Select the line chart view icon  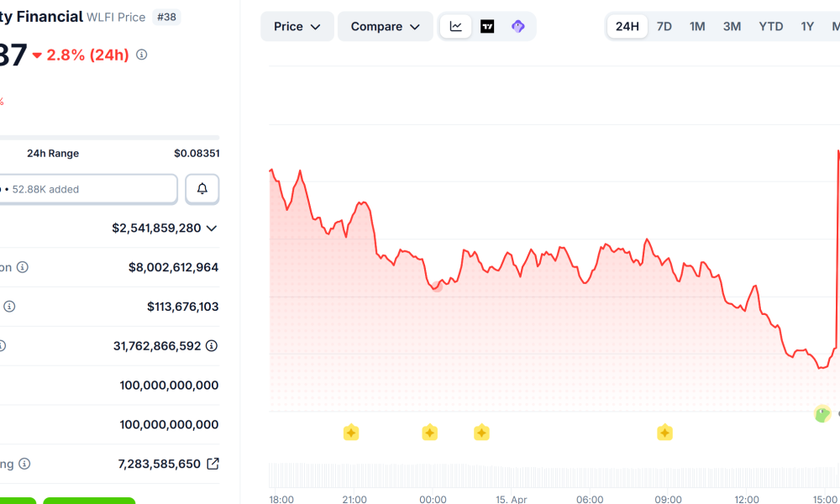point(455,26)
